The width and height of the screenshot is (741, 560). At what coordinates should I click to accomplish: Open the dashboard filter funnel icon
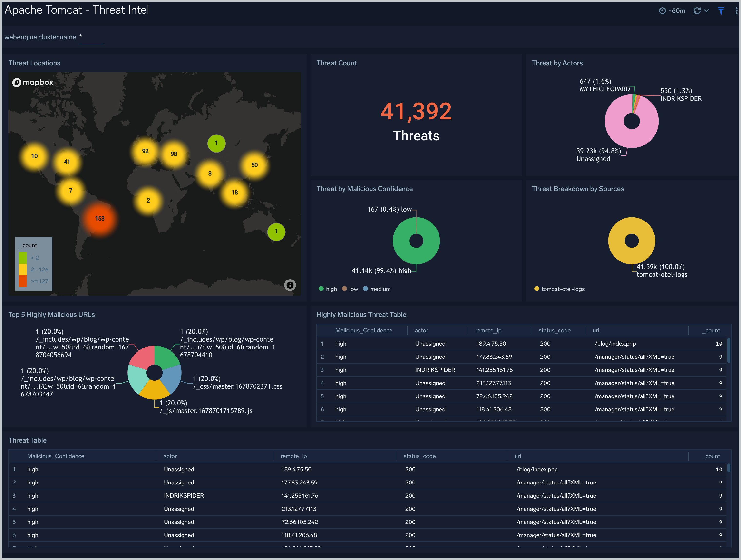coord(721,11)
